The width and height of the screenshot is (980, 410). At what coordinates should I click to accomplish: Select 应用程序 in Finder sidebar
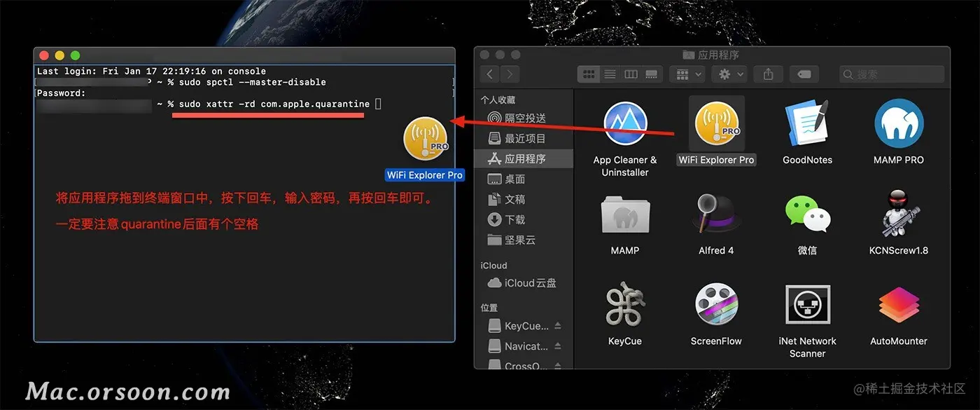pyautogui.click(x=524, y=158)
